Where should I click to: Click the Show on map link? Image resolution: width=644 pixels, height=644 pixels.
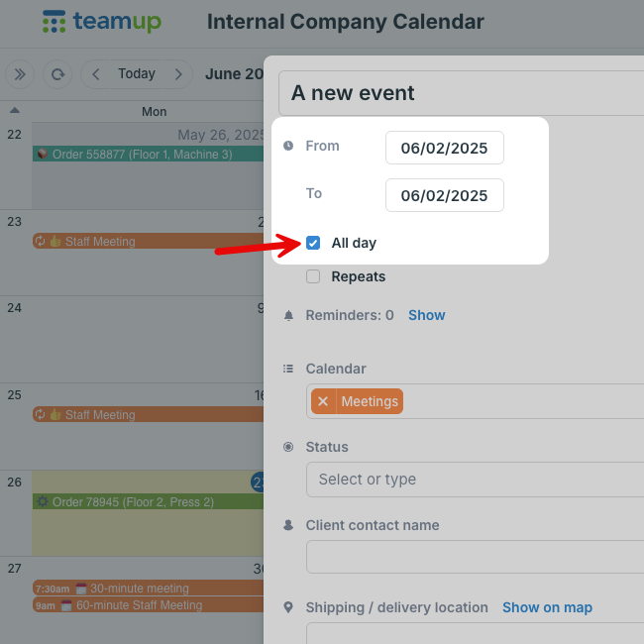[x=547, y=607]
